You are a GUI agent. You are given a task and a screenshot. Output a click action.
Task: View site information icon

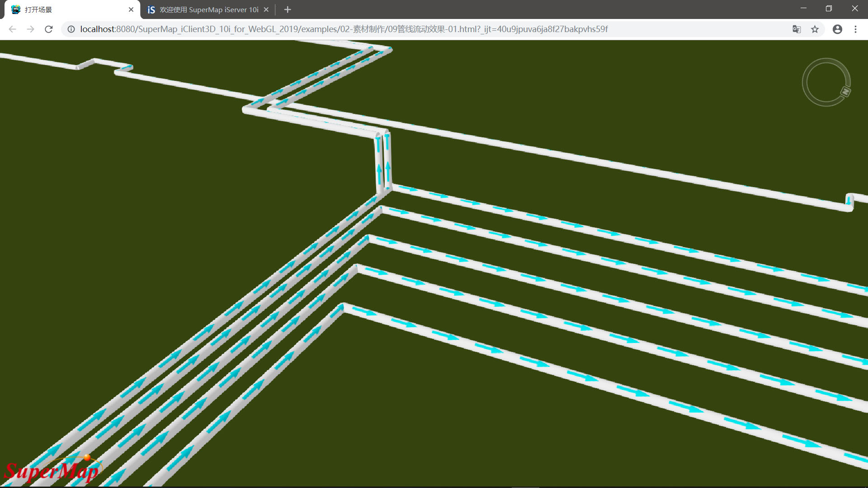pos(71,29)
